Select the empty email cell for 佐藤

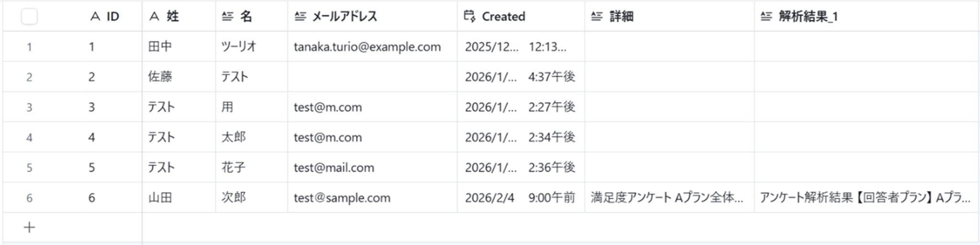coord(372,77)
